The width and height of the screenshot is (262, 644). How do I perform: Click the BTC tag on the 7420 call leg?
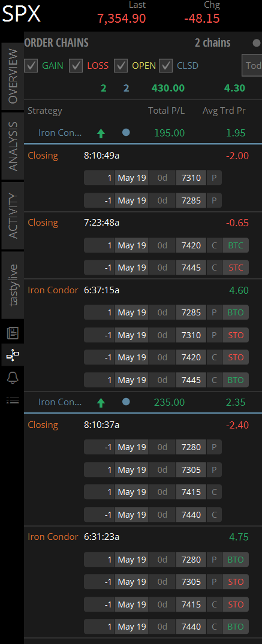[x=236, y=245]
